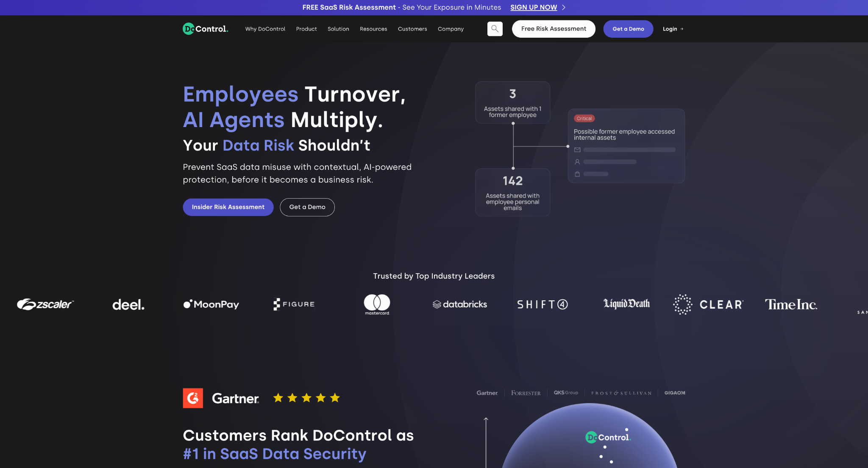Click the envelope icon in the Critical alert card

click(577, 150)
